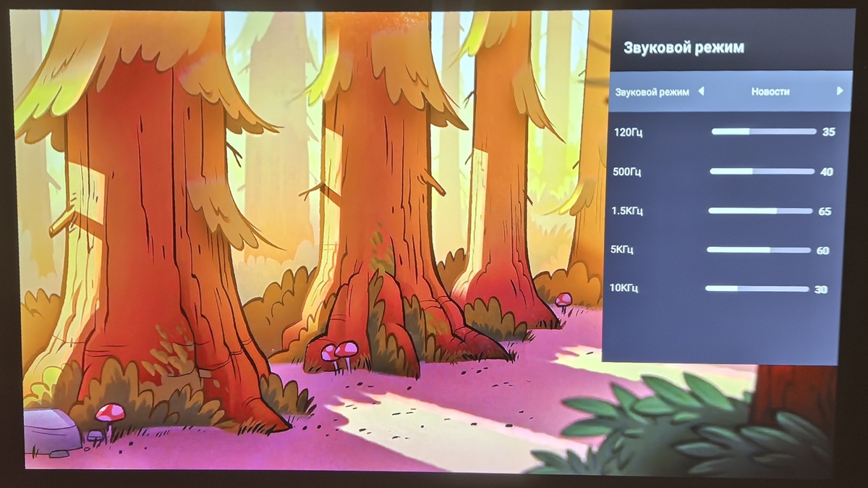The width and height of the screenshot is (868, 488).
Task: Select the 10КГц band label
Action: pos(624,288)
